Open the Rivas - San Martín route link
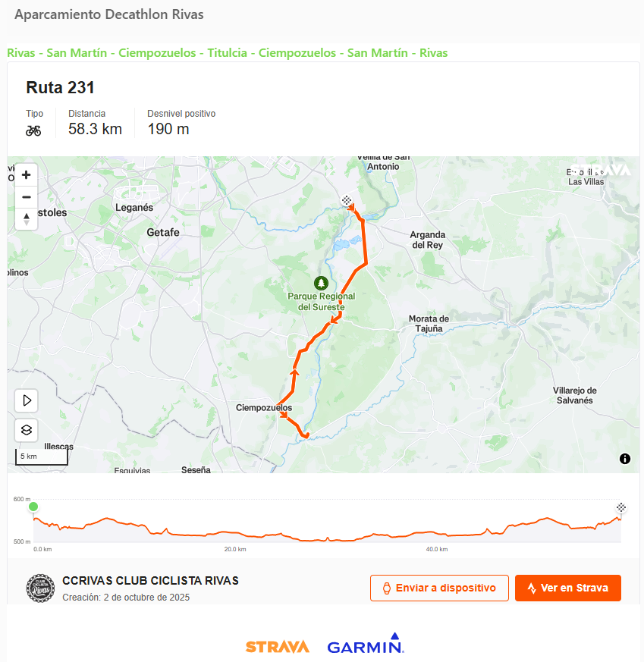Viewport: 644px width, 662px height. (x=227, y=53)
